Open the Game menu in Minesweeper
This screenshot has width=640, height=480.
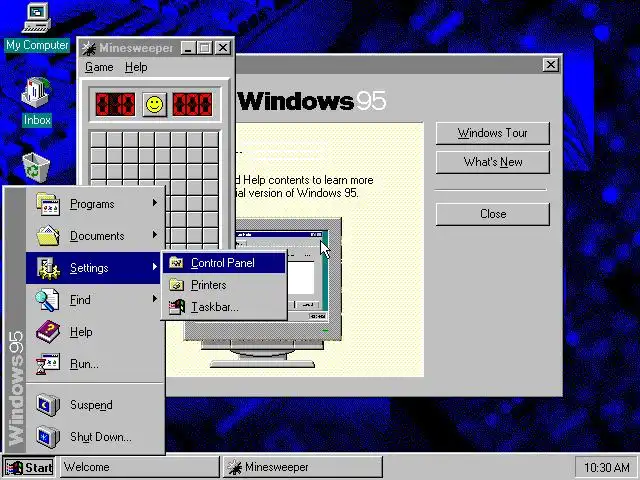[99, 67]
